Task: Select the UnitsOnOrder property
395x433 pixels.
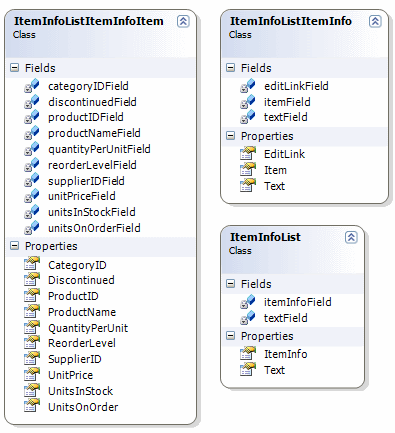Action: [x=83, y=407]
